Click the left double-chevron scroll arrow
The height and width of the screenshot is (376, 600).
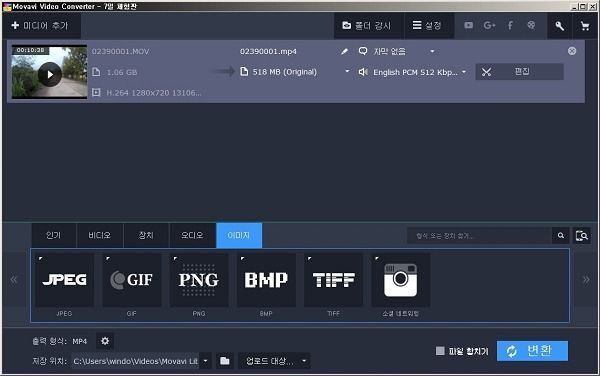tap(14, 280)
